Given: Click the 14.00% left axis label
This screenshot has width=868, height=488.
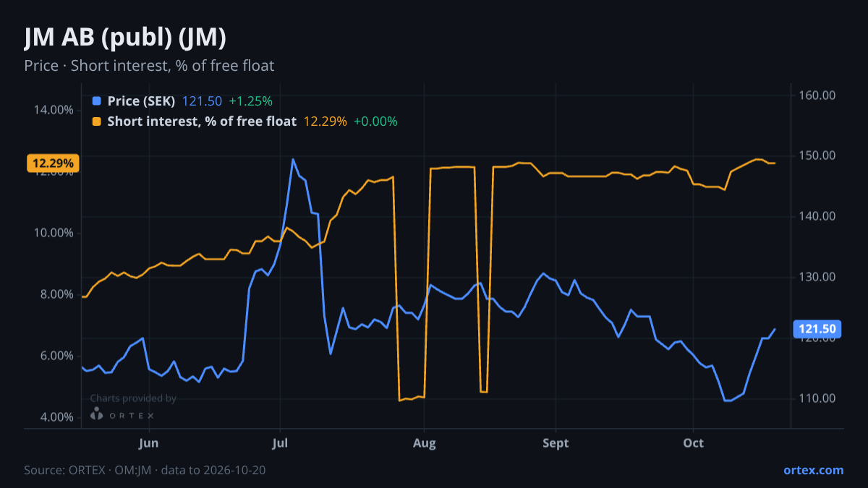Looking at the screenshot, I should click(54, 110).
